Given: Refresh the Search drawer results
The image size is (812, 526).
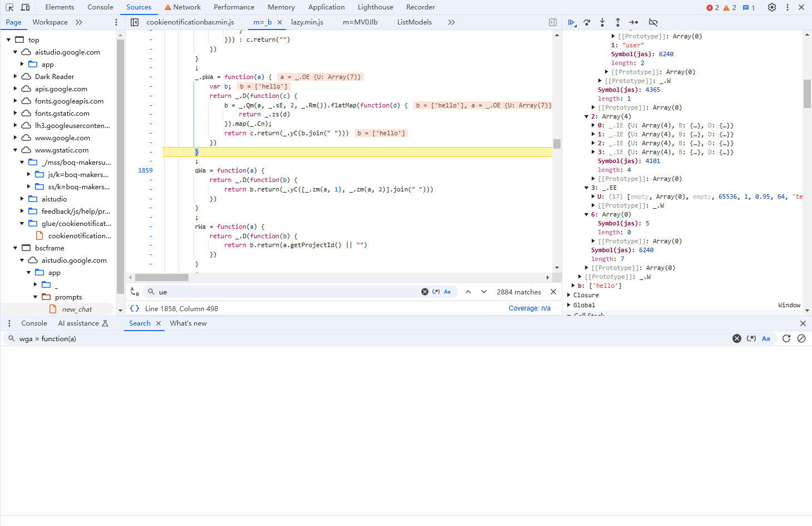Looking at the screenshot, I should click(x=786, y=338).
